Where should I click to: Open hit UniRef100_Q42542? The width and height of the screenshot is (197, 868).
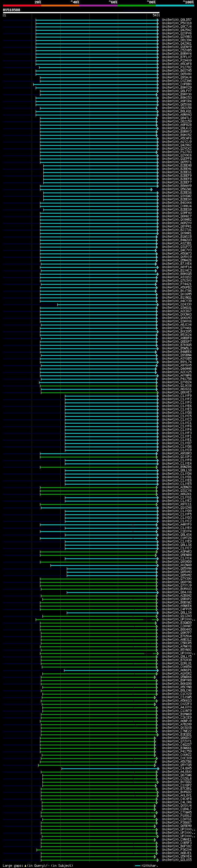point(176,30)
